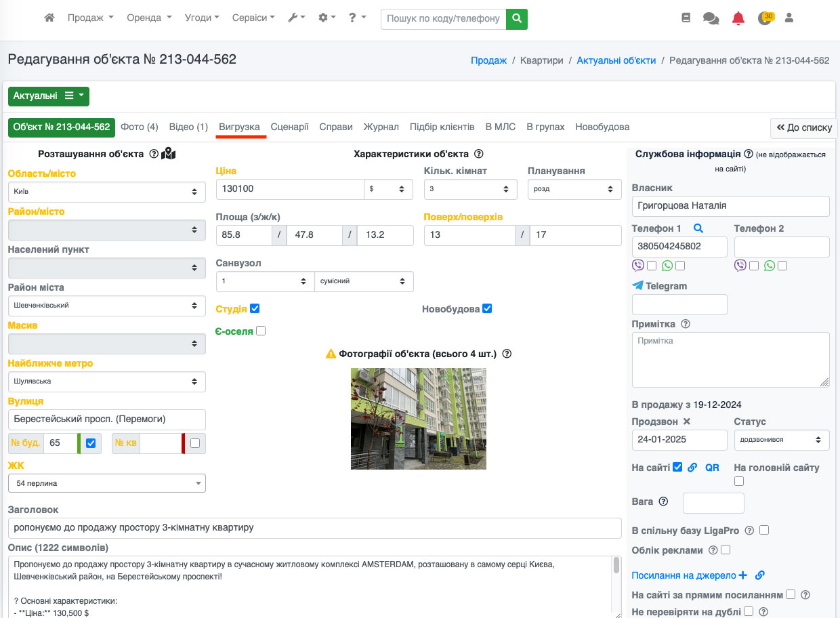Screen dimensions: 840x618
Task: Toggle the Новобудова checkbox
Action: [x=487, y=309]
